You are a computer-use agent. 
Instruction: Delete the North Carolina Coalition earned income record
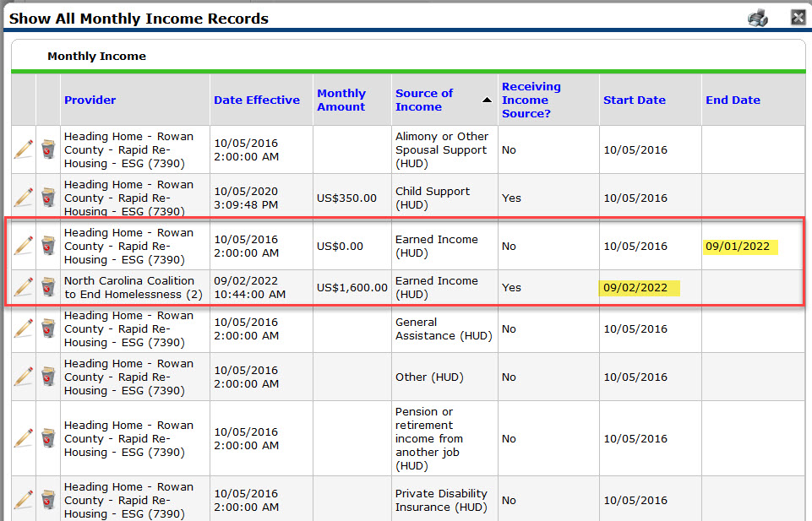pos(48,287)
